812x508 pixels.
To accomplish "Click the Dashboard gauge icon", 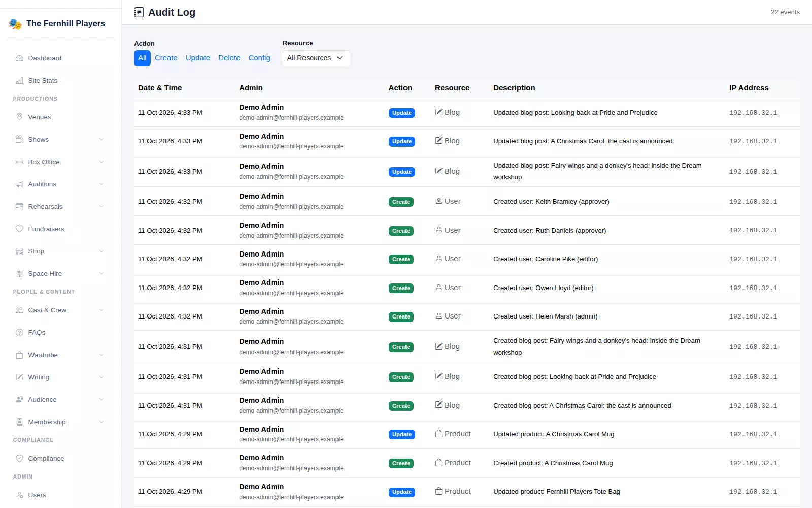I will point(19,58).
